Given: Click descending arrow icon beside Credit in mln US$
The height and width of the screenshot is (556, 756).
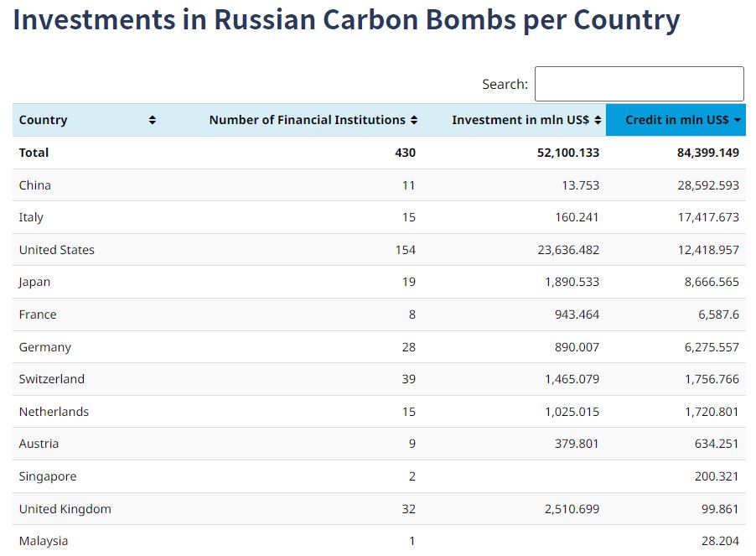Looking at the screenshot, I should click(x=738, y=120).
